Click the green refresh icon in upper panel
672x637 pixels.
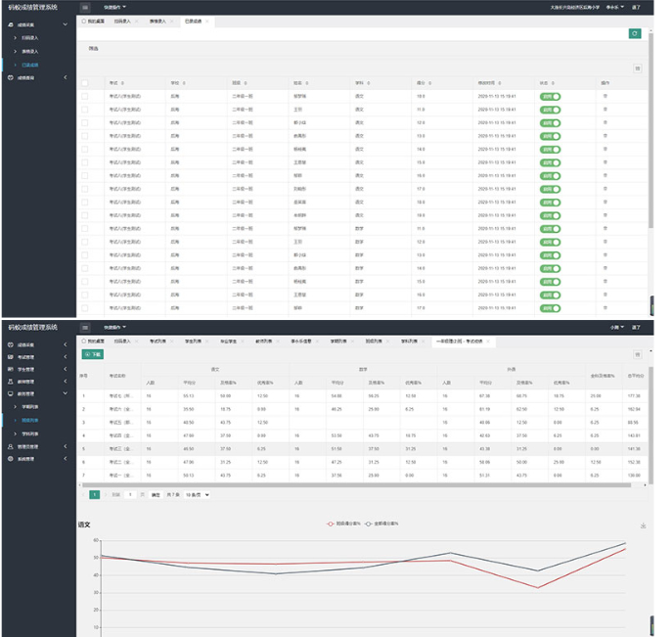[636, 33]
